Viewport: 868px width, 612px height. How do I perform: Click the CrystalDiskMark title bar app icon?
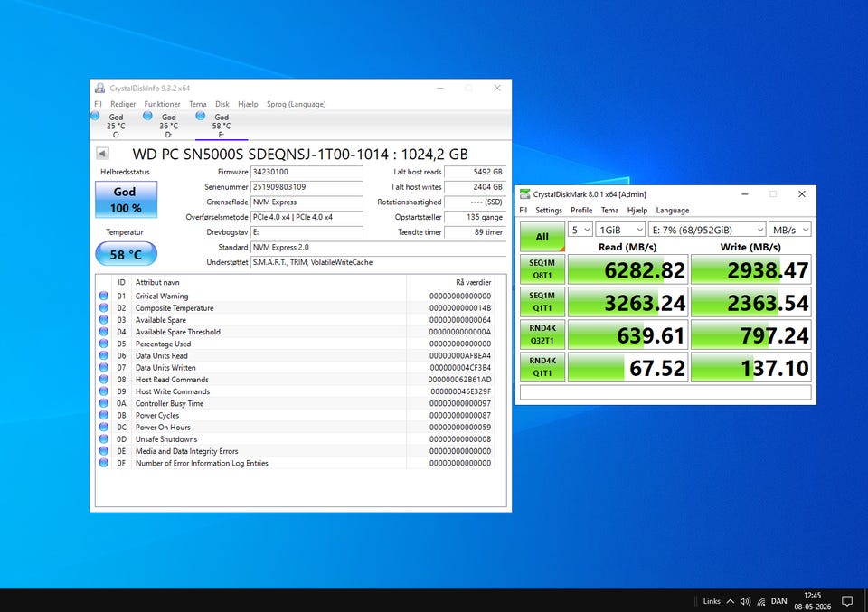tap(524, 194)
